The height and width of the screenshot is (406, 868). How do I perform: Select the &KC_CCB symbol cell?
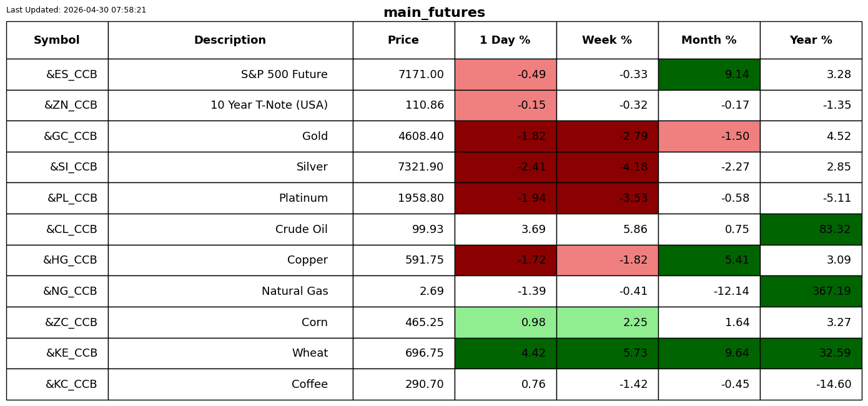point(57,384)
